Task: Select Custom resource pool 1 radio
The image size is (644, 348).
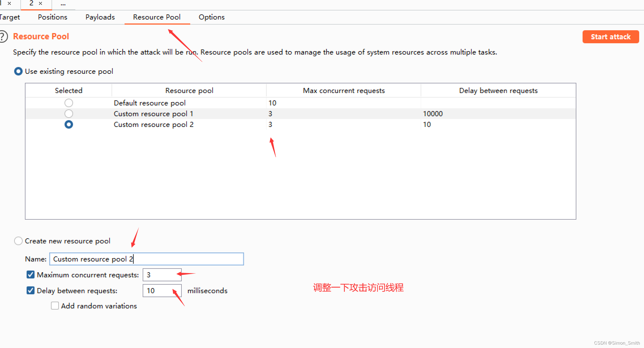Action: [69, 114]
